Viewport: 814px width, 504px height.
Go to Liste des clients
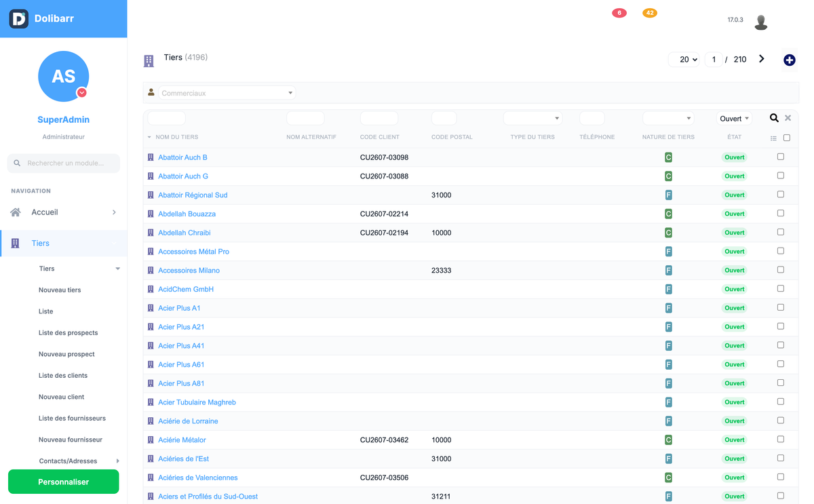(63, 376)
